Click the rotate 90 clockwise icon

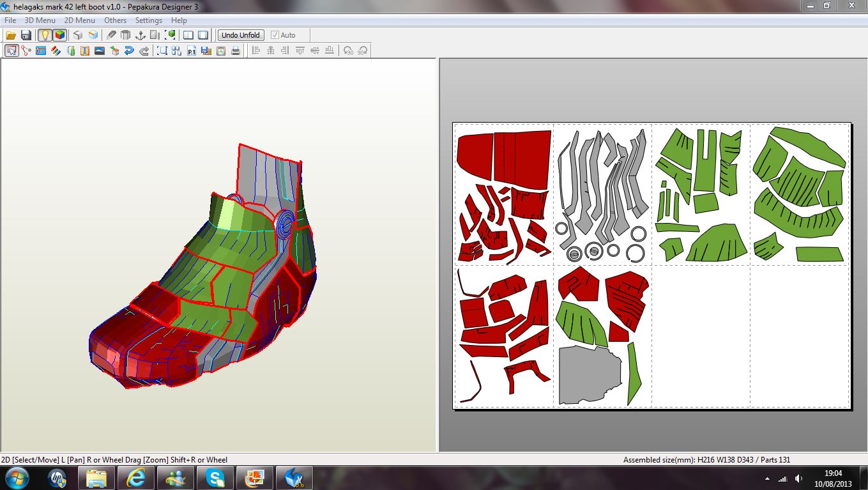(363, 50)
